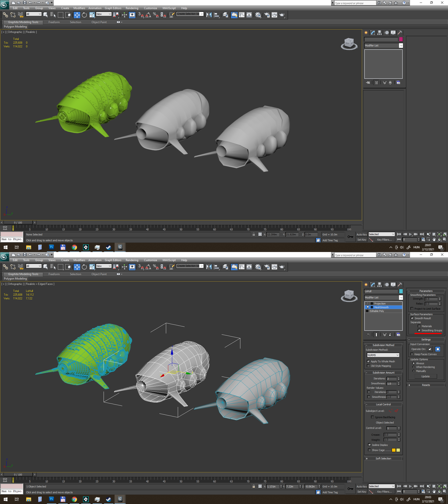Open the NURMS subdivision method dropdown
This screenshot has height=504, width=448.
tap(383, 355)
